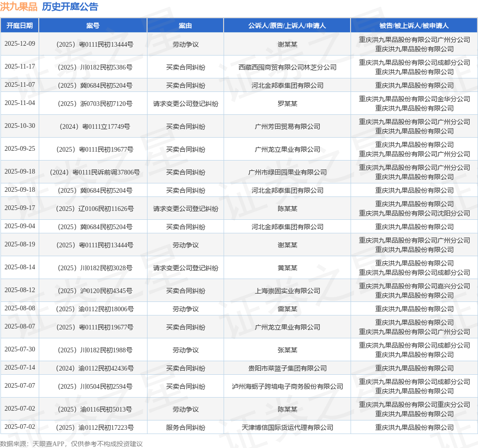The image size is (478, 448).
Task: Click date 2025-08-08
Action: click(x=20, y=308)
